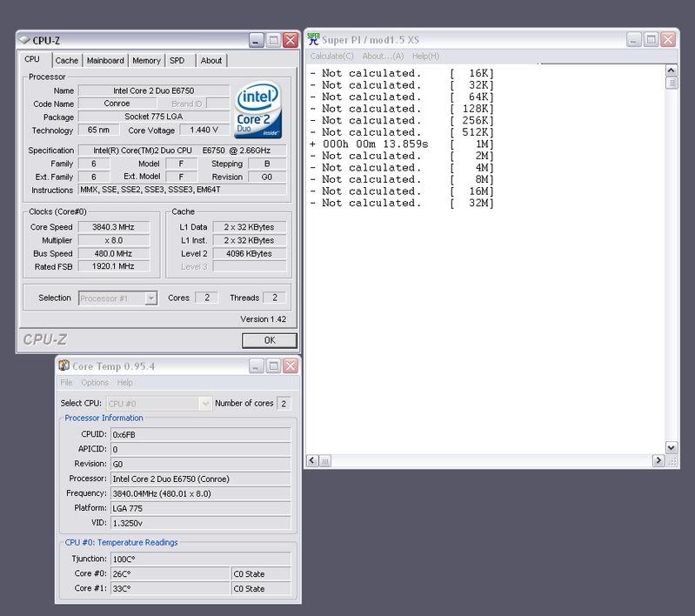
Task: Click the Number of cores field in Core Temp
Action: [284, 404]
